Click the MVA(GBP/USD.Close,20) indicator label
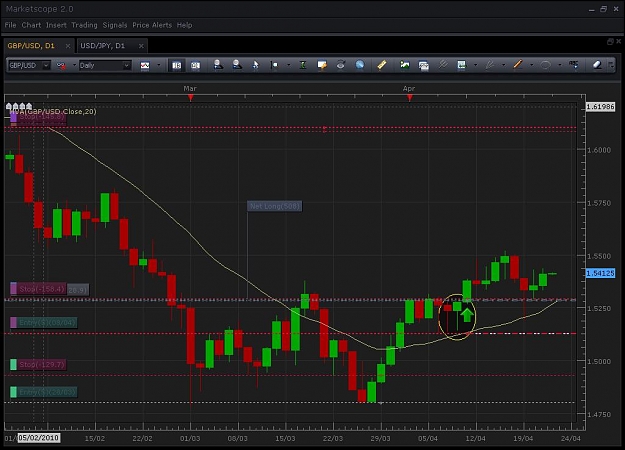This screenshot has width=625, height=450. (54, 111)
